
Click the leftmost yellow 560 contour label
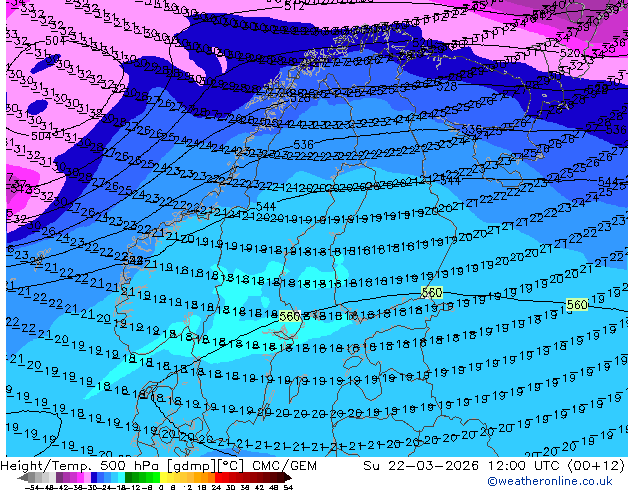pyautogui.click(x=290, y=316)
